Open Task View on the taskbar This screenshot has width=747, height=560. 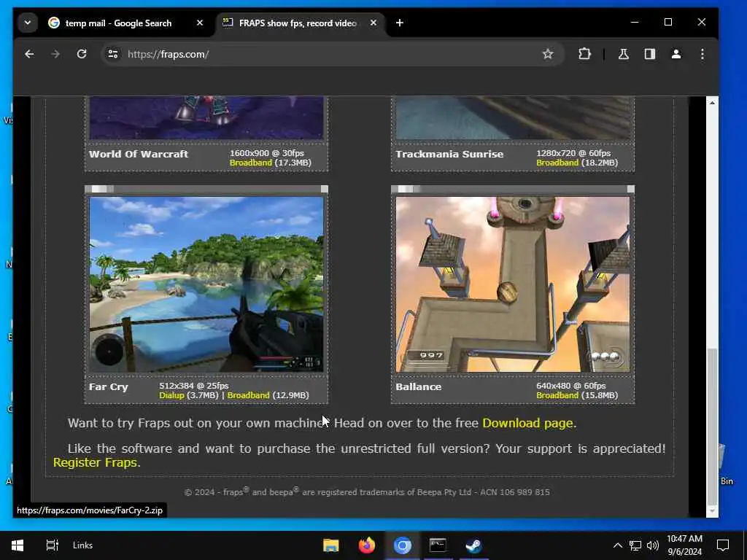click(52, 545)
